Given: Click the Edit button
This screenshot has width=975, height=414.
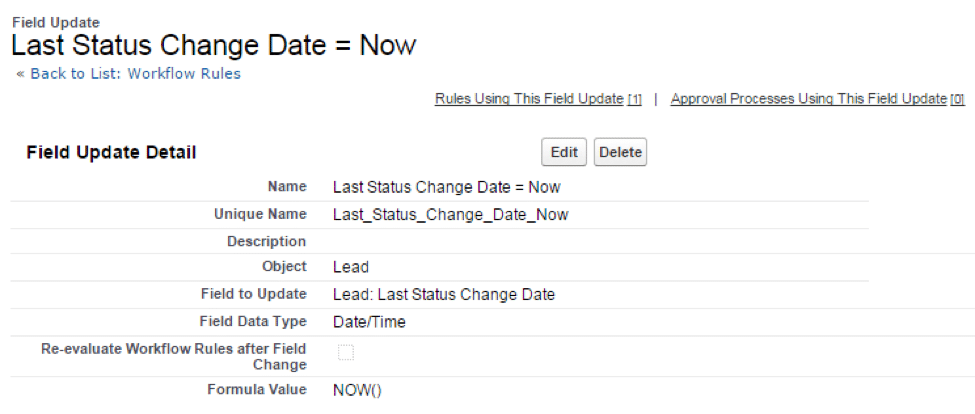Looking at the screenshot, I should click(x=564, y=152).
